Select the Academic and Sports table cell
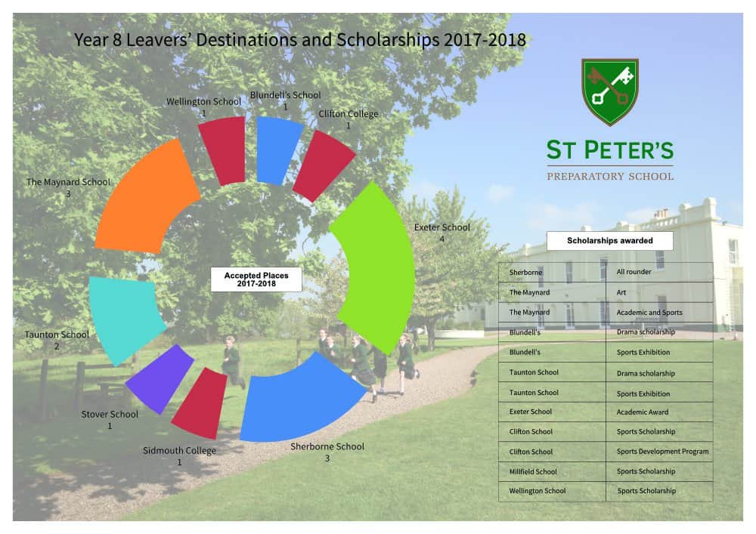The image size is (756, 534). (x=658, y=312)
